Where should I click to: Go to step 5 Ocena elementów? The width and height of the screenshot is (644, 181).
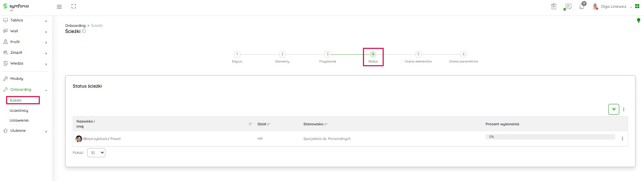(x=418, y=54)
